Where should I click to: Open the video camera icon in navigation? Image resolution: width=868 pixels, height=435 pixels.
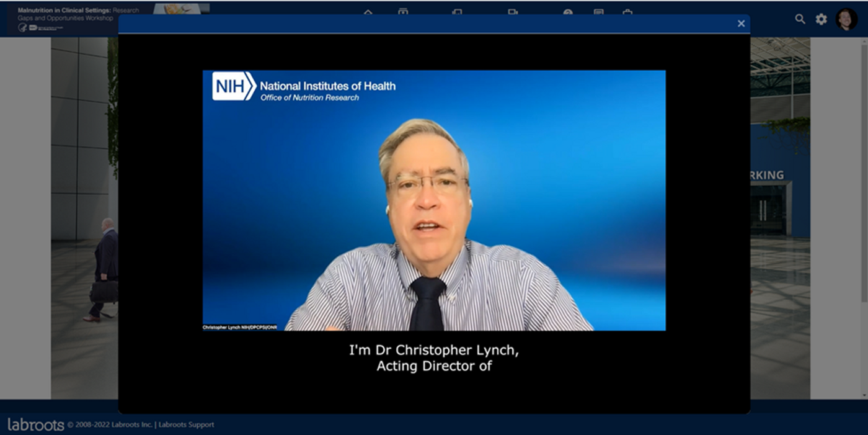pos(513,12)
